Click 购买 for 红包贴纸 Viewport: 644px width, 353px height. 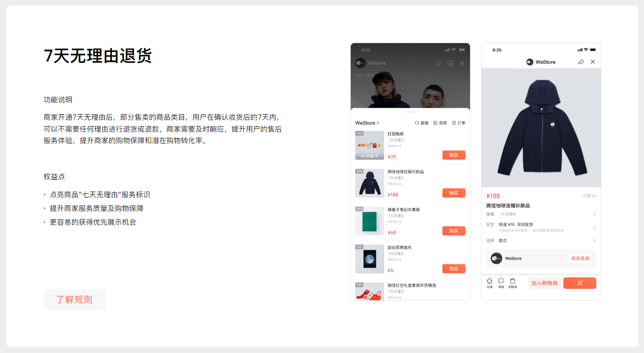(454, 155)
